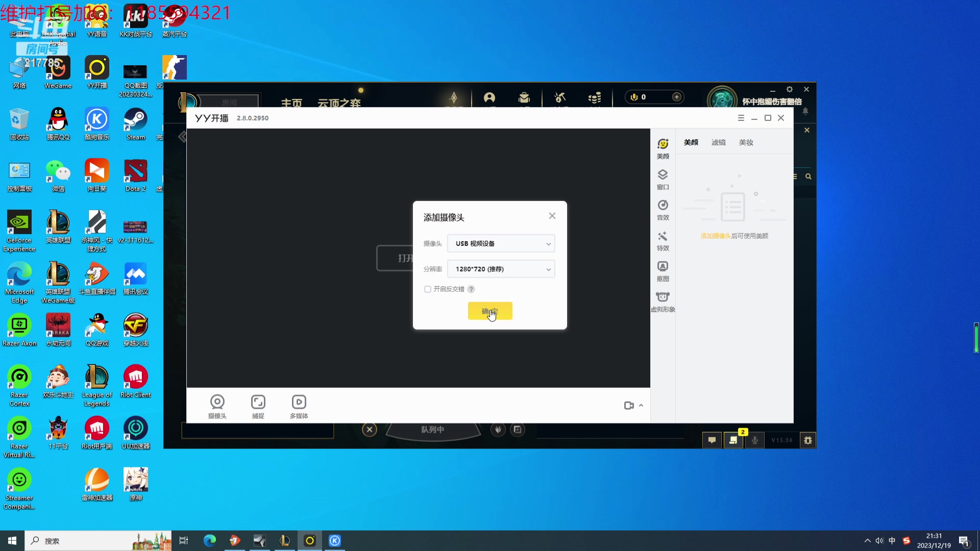Open League client settings gear

pos(790,89)
